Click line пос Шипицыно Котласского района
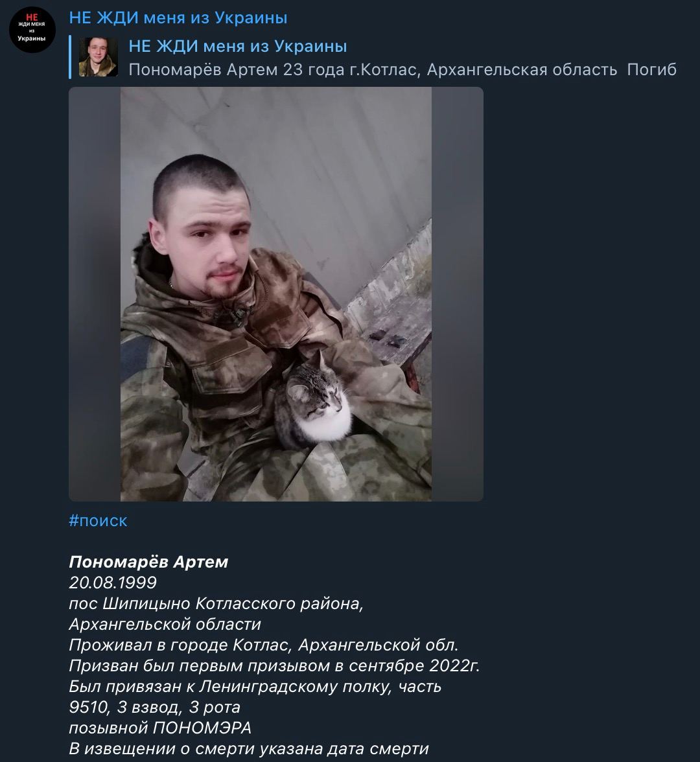Viewport: 700px width, 762px height. pos(216,604)
